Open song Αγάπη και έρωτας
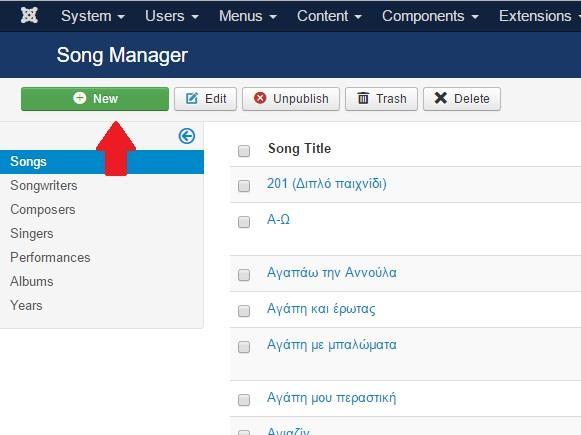The image size is (581, 435). 321,309
